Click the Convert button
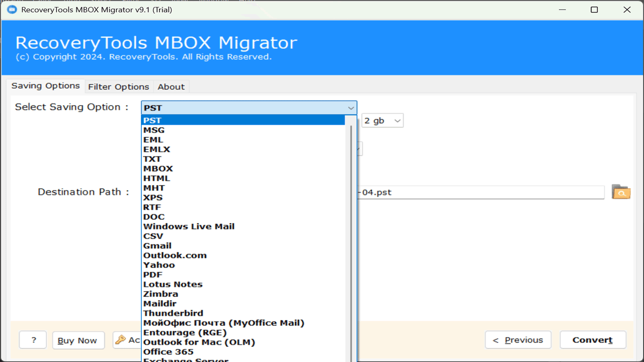Image resolution: width=644 pixels, height=362 pixels. (x=593, y=340)
